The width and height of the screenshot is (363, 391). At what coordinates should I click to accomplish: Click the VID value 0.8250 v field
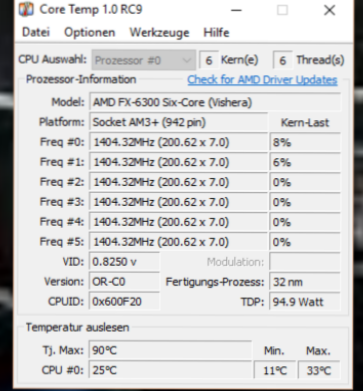pyautogui.click(x=124, y=262)
